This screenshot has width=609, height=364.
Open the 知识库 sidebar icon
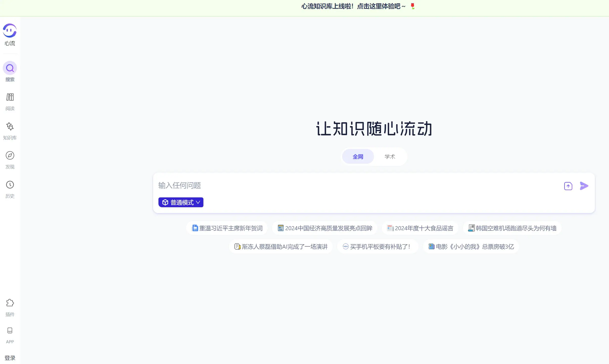(10, 130)
